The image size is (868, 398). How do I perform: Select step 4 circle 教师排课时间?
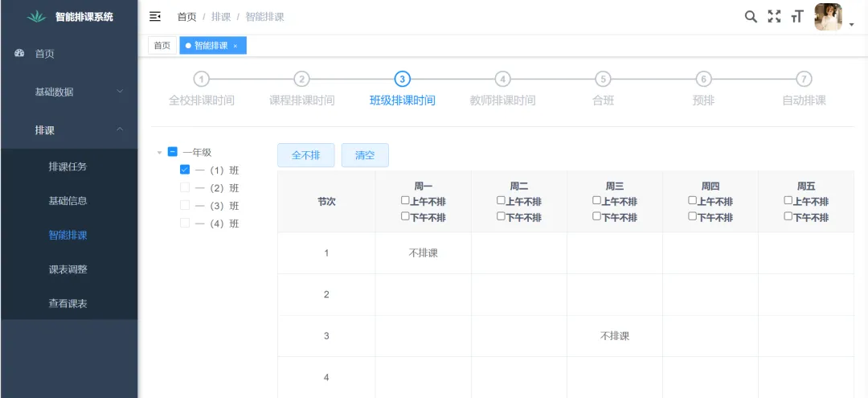502,79
